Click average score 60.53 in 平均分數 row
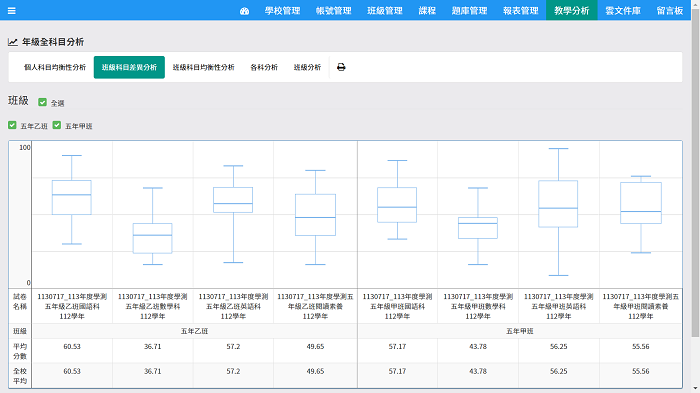This screenshot has width=700, height=393. coord(72,347)
